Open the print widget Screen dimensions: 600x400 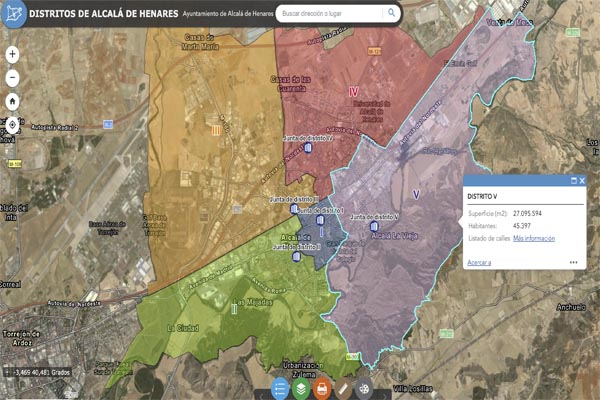[x=322, y=389]
